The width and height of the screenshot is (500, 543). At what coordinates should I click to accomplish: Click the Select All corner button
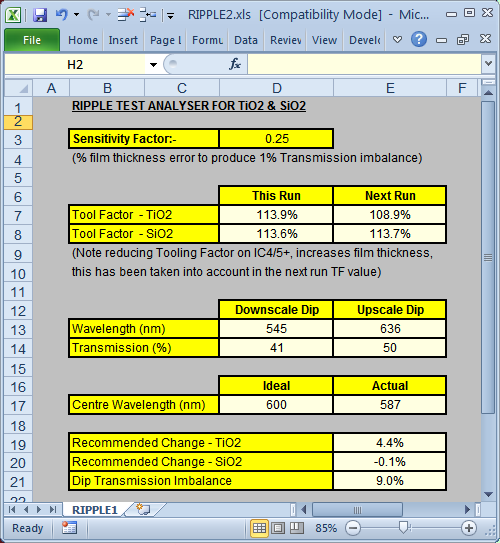tap(18, 88)
